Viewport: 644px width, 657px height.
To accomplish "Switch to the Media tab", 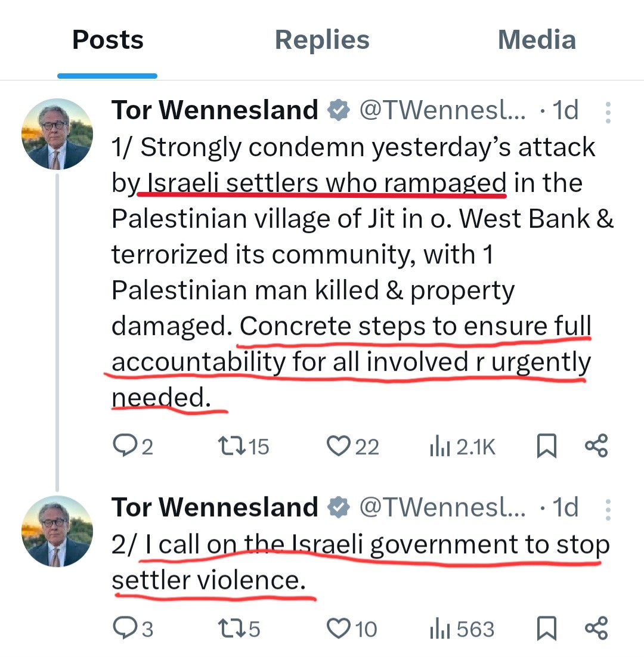I will click(537, 41).
